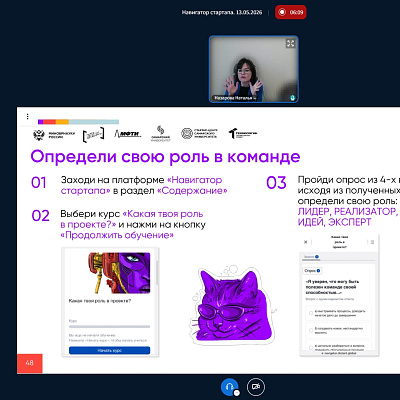
Task: Click the purple cat sticker with sunglasses
Action: point(232,304)
